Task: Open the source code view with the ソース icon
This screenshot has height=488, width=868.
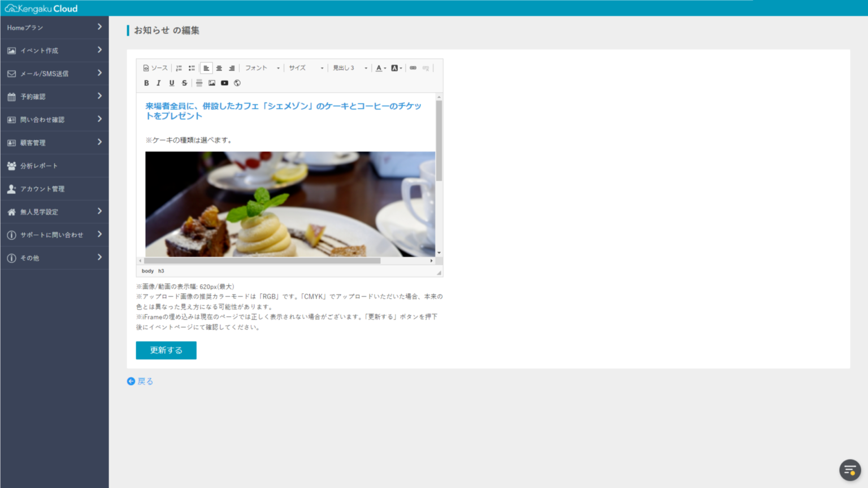Action: click(x=155, y=68)
